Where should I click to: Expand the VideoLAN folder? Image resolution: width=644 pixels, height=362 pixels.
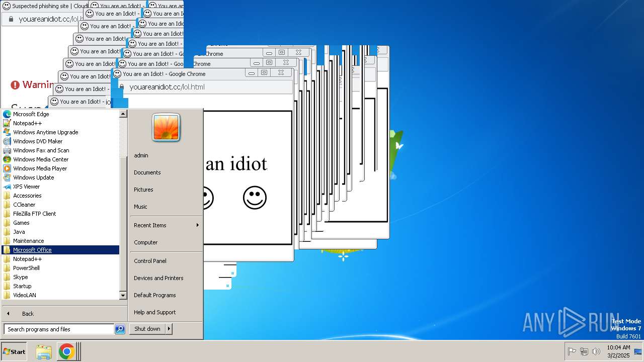60,295
